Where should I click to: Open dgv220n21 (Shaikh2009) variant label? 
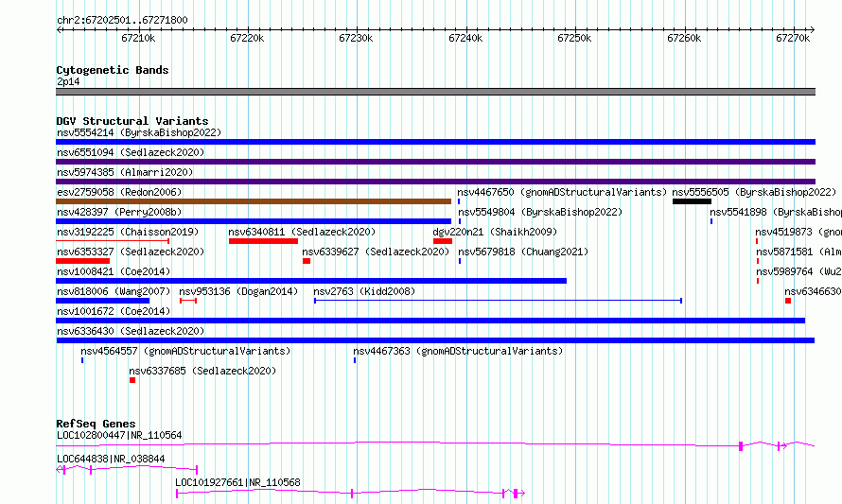(495, 232)
